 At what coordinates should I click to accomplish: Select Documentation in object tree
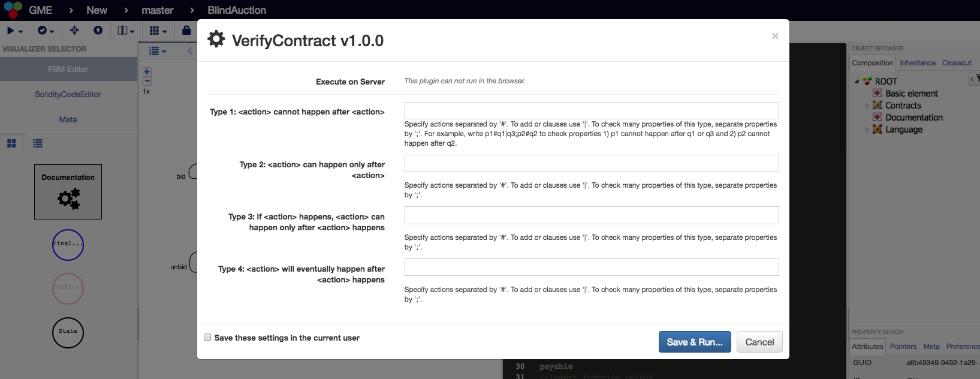[x=914, y=118]
